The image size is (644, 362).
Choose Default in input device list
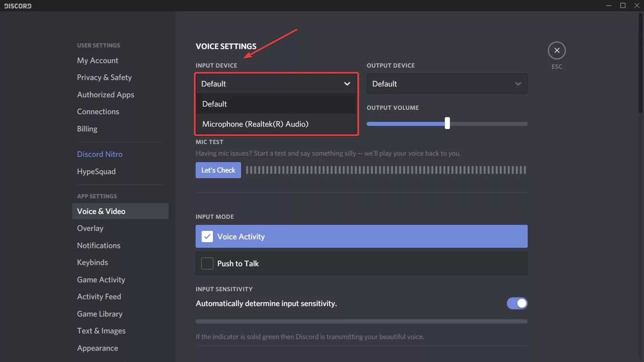(215, 104)
